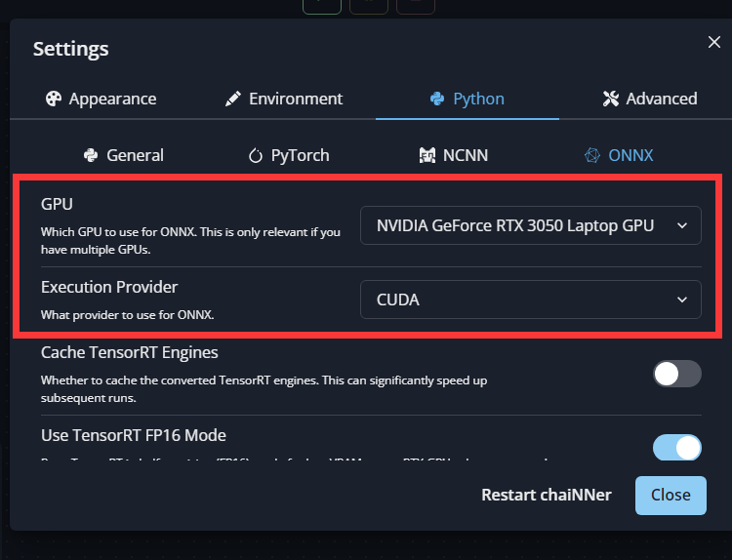Click the GPU setting label
Image resolution: width=732 pixels, height=560 pixels.
point(57,205)
